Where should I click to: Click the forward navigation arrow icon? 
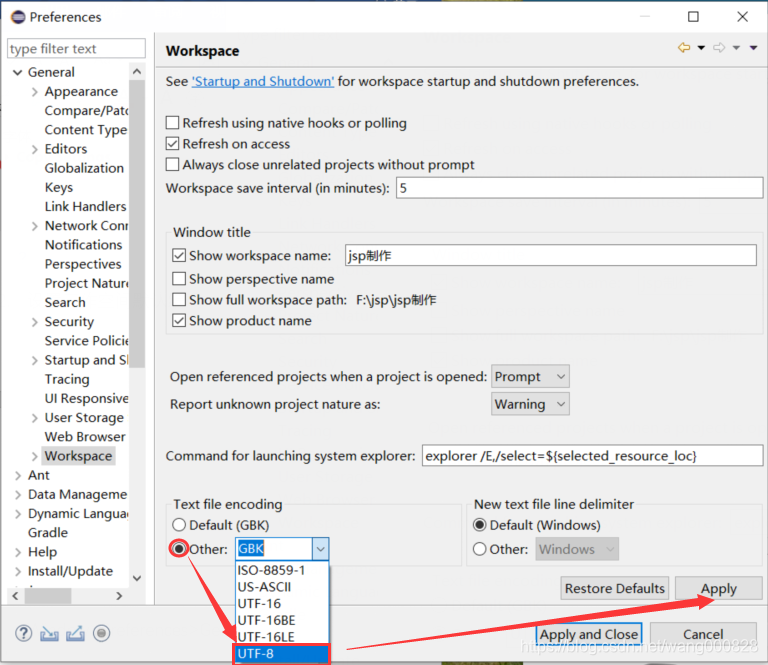(x=719, y=48)
